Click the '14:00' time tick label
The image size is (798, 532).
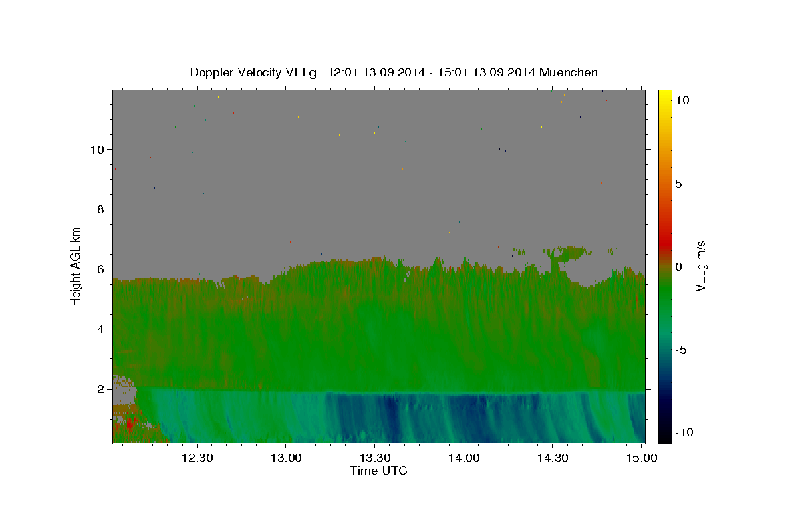coord(464,458)
